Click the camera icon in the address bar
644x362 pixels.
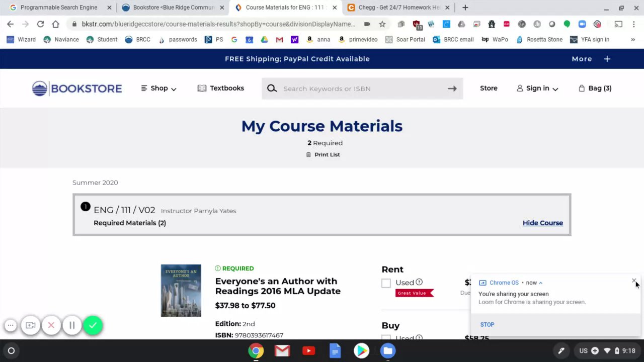coord(367,24)
